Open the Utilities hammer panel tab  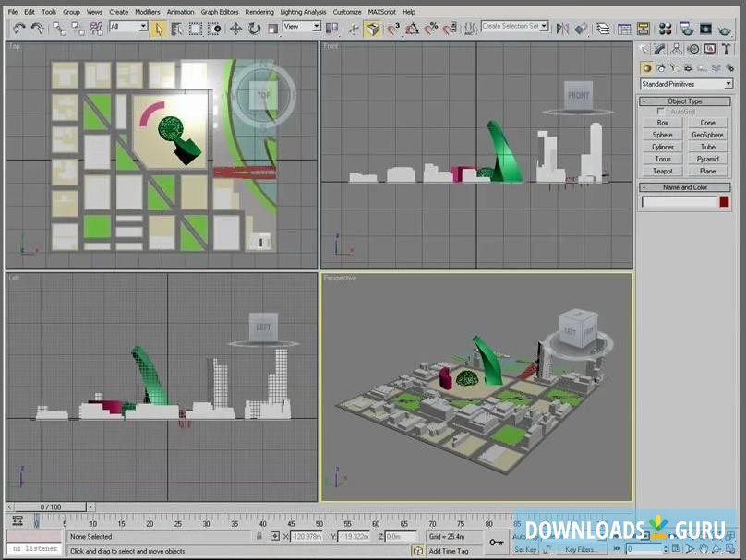725,49
